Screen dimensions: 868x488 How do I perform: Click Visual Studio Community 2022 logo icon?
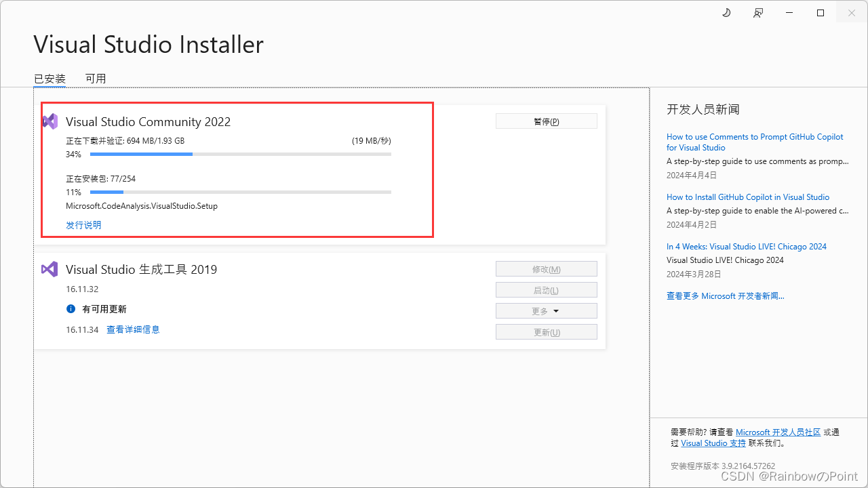(50, 121)
